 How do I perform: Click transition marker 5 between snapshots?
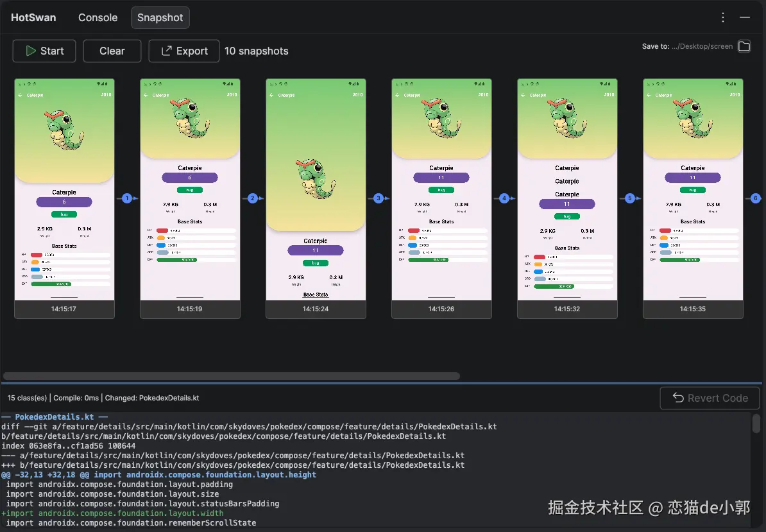(x=630, y=198)
